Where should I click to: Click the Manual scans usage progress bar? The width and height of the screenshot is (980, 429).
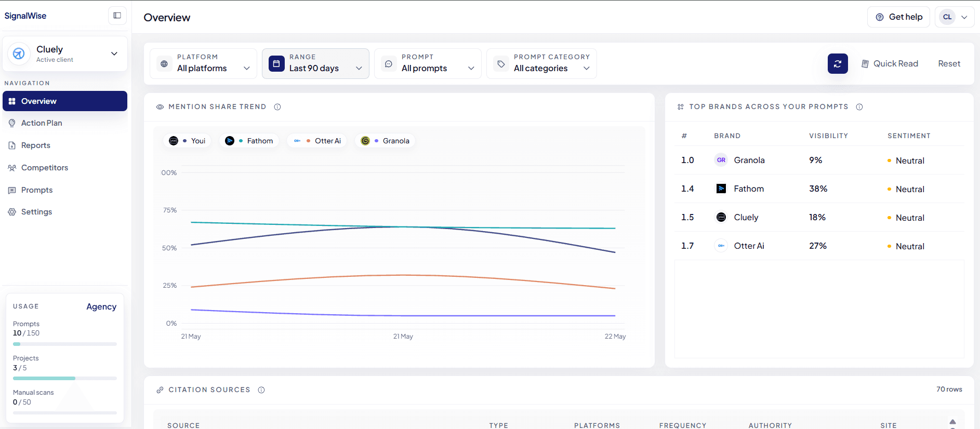tap(65, 413)
